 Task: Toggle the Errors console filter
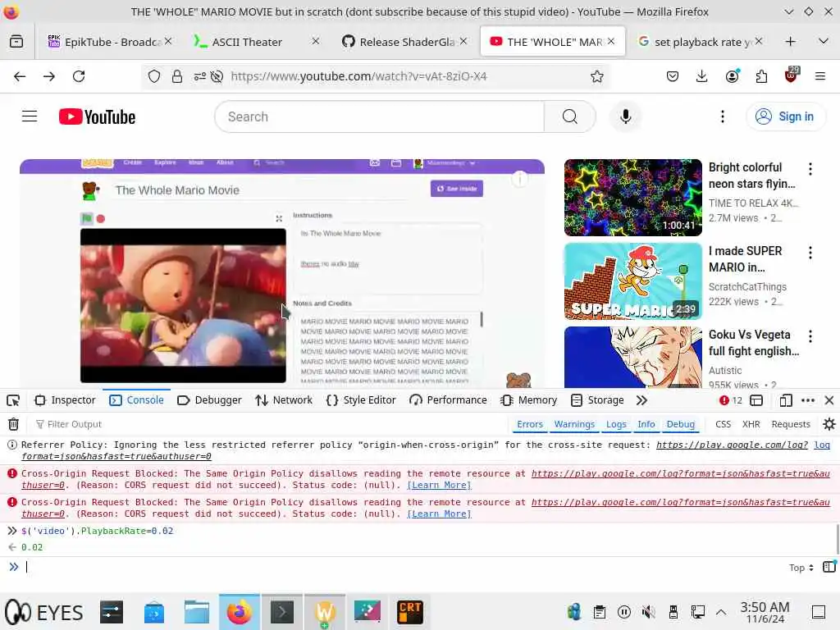(530, 424)
